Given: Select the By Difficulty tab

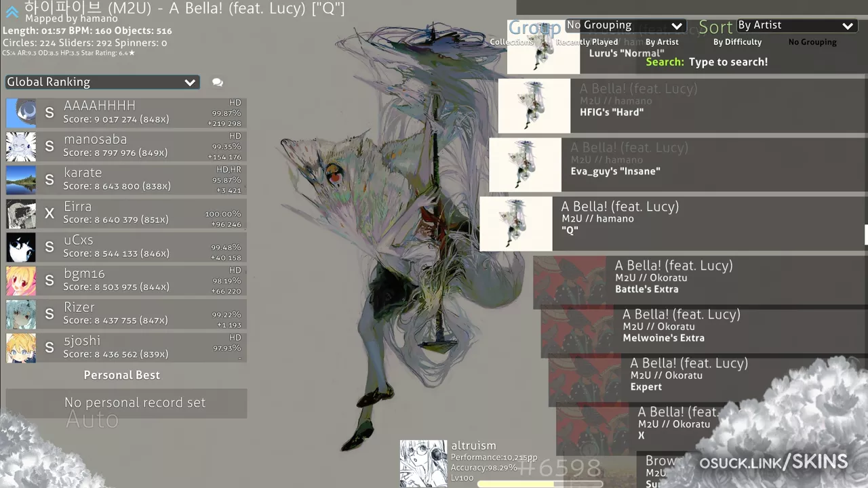Looking at the screenshot, I should tap(737, 42).
